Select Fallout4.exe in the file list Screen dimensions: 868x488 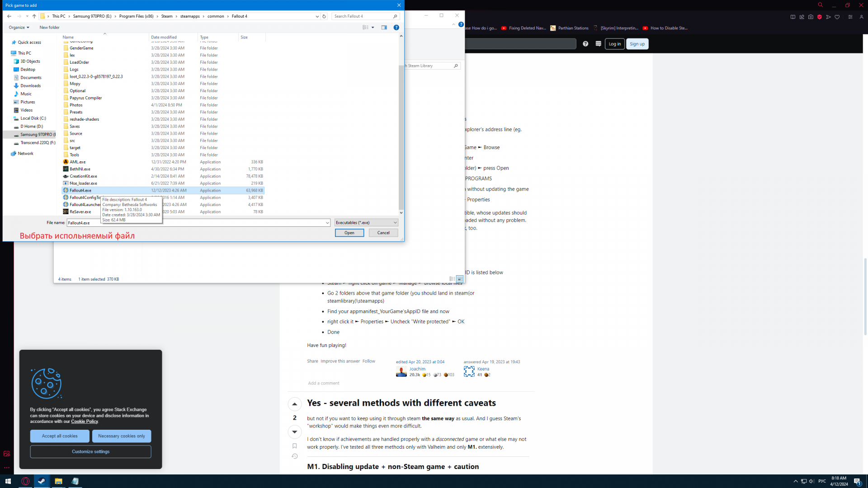[80, 191]
